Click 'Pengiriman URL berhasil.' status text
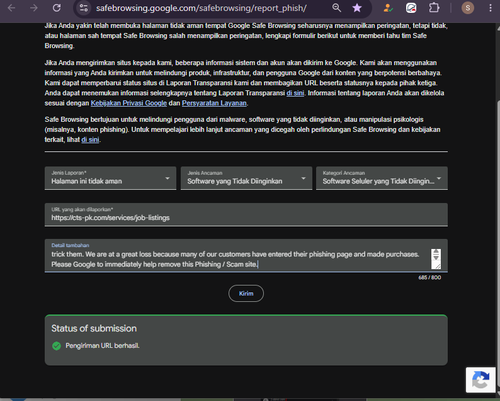Image resolution: width=500 pixels, height=401 pixels. (102, 346)
